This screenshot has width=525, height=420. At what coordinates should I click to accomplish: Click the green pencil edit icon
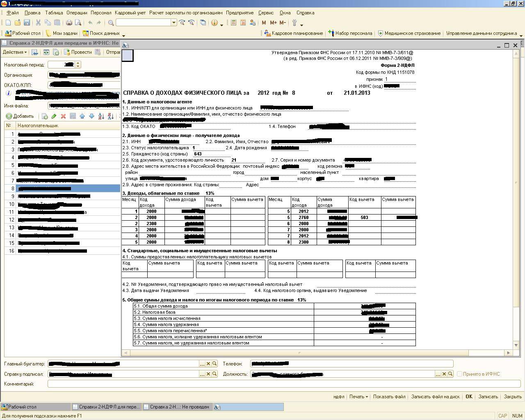(54, 116)
